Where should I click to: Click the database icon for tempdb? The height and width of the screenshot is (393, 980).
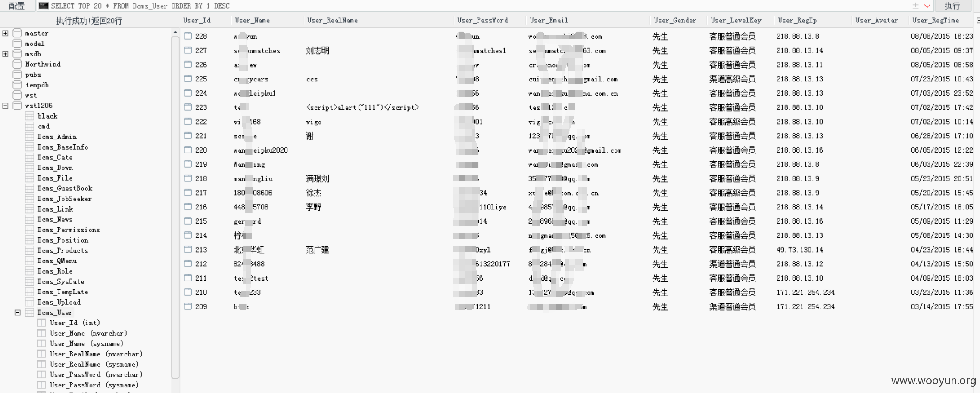17,85
